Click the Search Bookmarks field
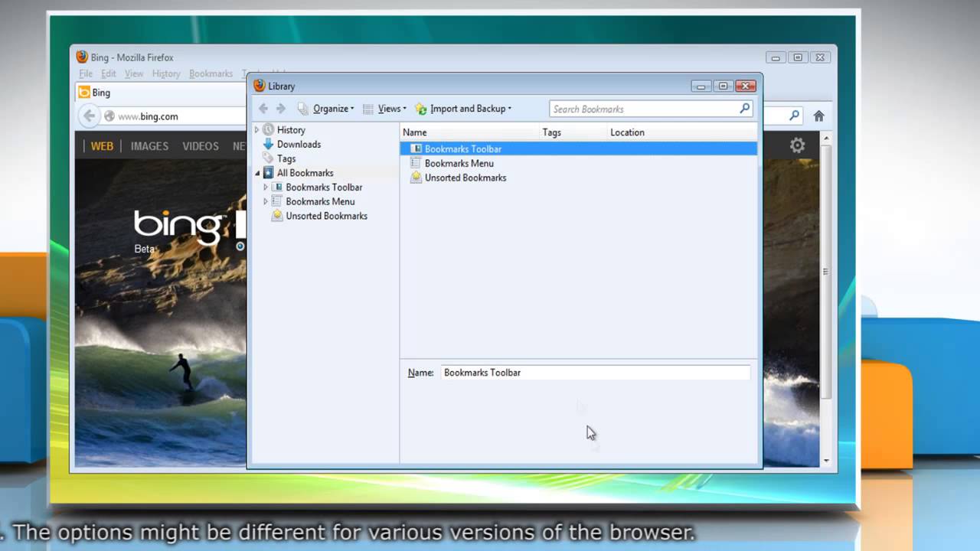Image resolution: width=980 pixels, height=551 pixels. (651, 109)
